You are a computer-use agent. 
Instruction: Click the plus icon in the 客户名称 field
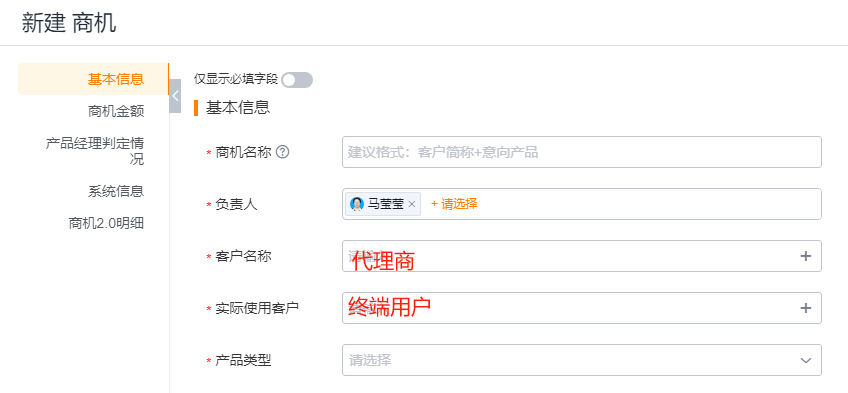click(806, 256)
